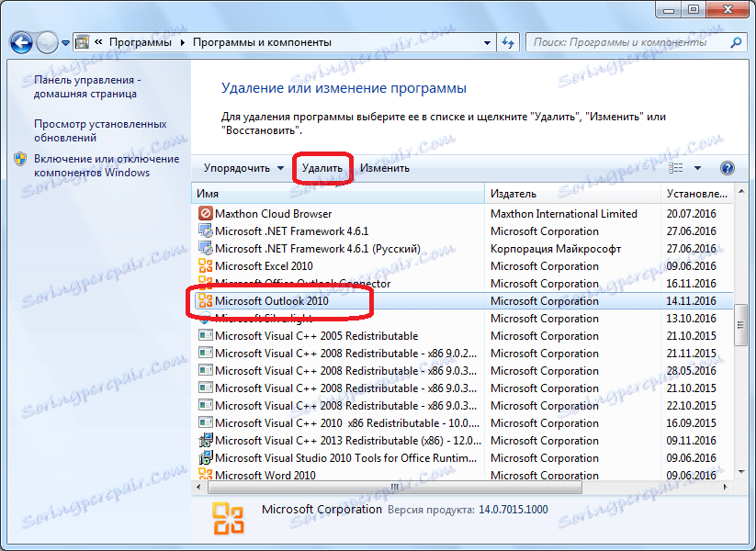Select Microsoft Excel 2010 icon
Screen dimensions: 756x551
pos(206,265)
